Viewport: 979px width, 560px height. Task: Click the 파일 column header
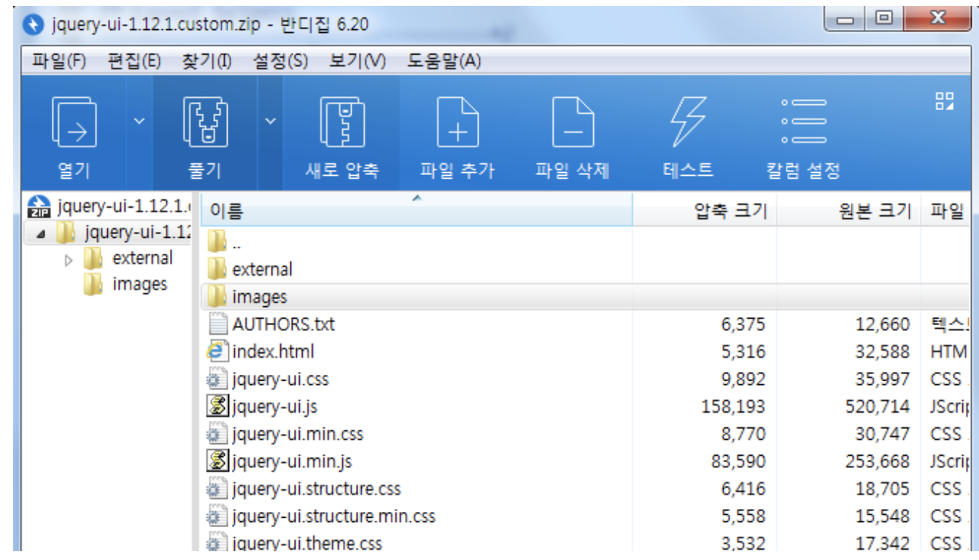(946, 211)
